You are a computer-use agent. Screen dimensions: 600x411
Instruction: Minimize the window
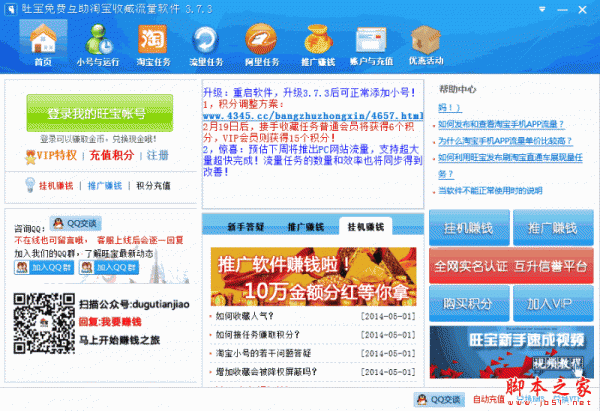(562, 10)
